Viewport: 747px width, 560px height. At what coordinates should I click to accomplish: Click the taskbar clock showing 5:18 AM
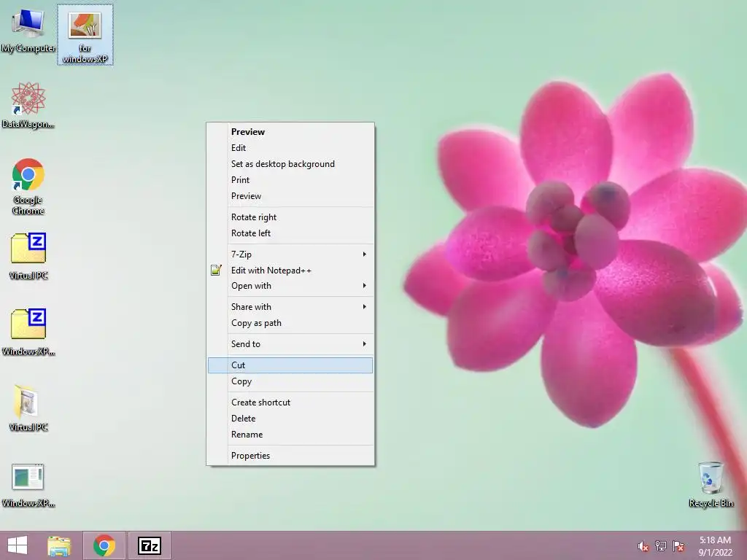click(715, 546)
